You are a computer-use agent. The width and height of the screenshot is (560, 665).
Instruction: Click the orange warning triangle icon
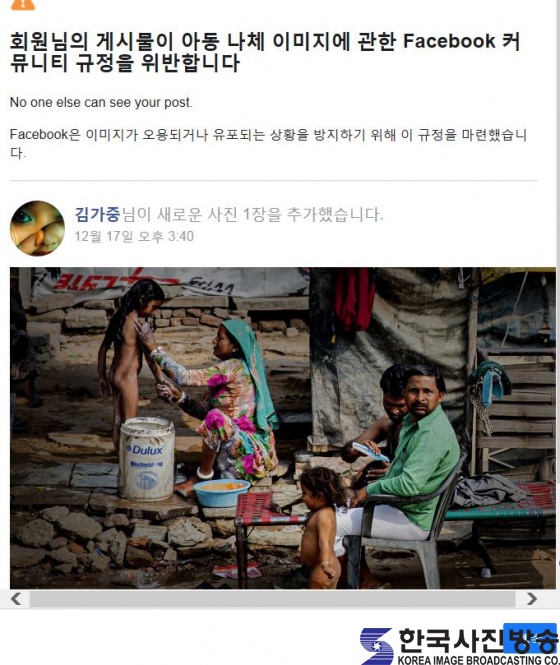22,3
